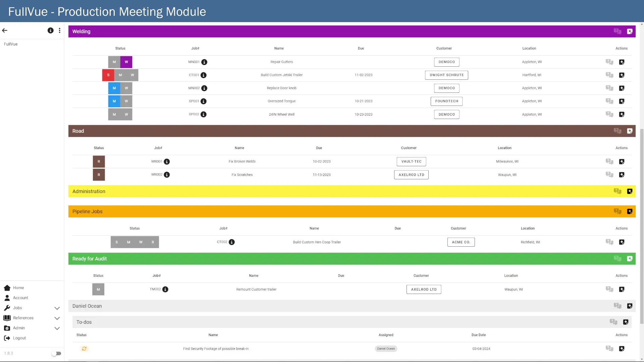Open the sidebar info icon
Viewport: 644px width, 362px height.
[51, 31]
